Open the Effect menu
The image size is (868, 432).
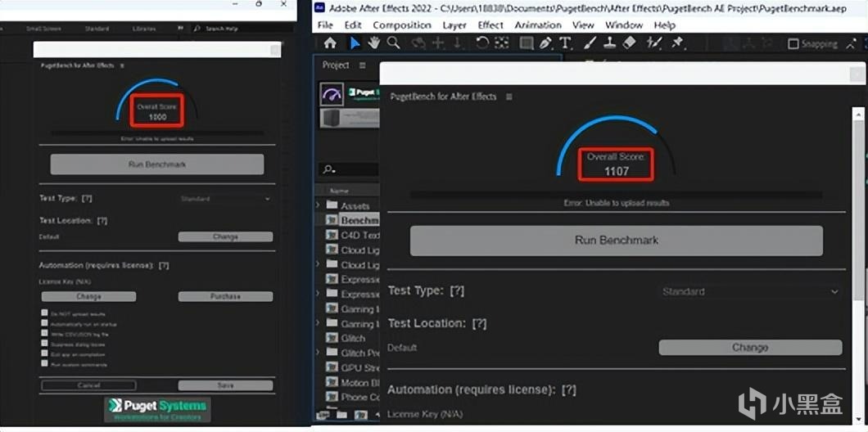pos(491,25)
